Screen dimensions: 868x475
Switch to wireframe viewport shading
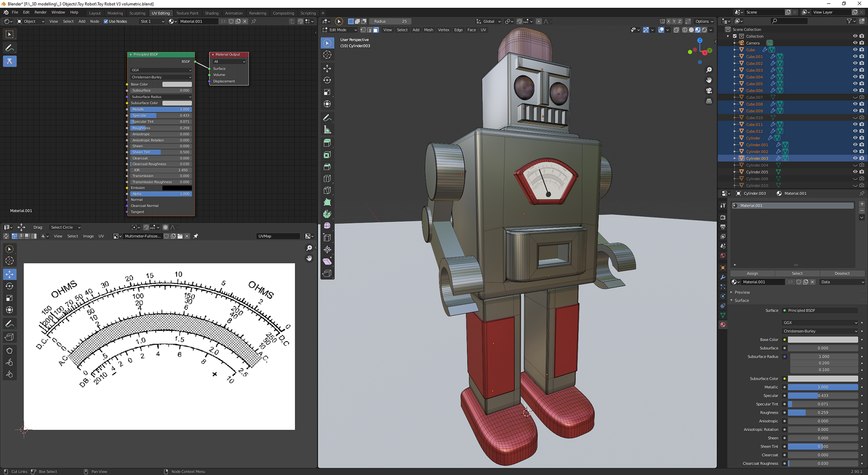click(685, 30)
